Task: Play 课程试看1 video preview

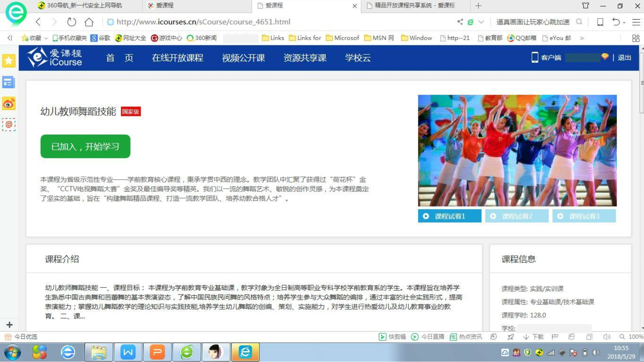Action: click(450, 216)
